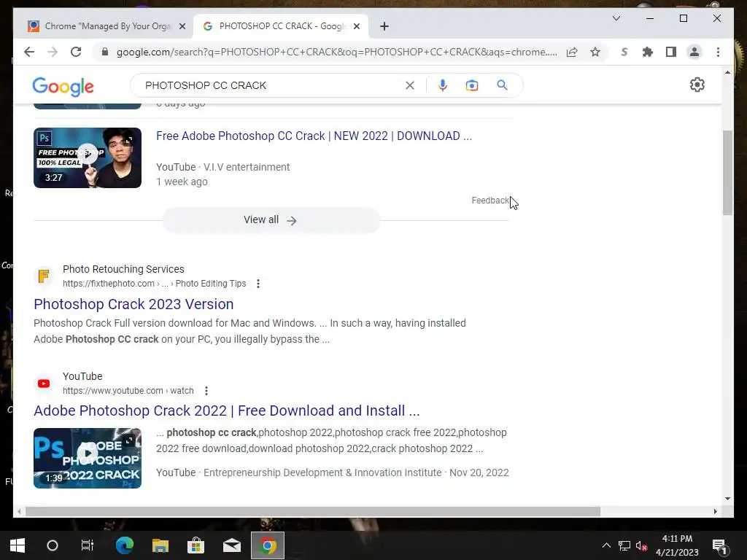Click the scroll up arrow
The height and width of the screenshot is (560, 747).
pos(727,72)
